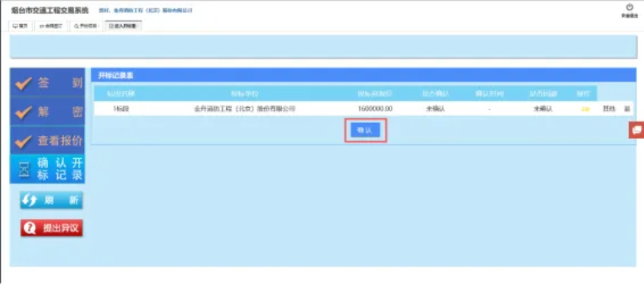The image size is (644, 285).
Task: Click the power logout icon at top right
Action: coord(629,8)
